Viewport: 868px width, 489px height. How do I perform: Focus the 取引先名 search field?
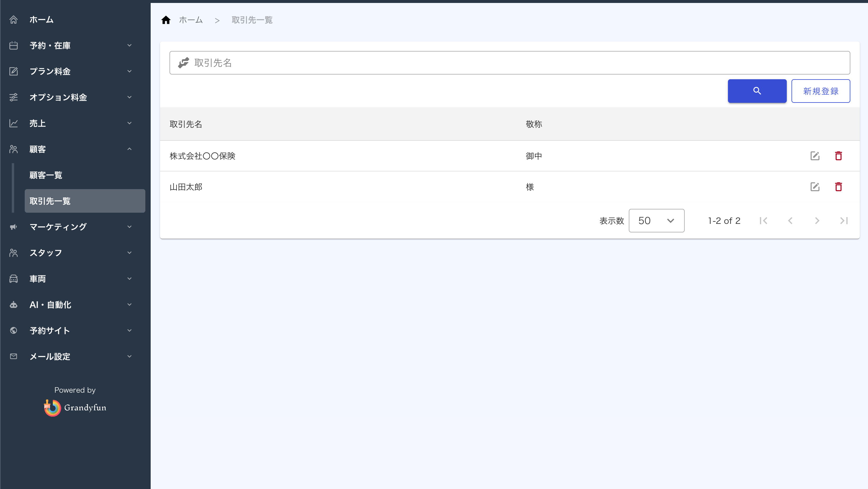pos(510,63)
